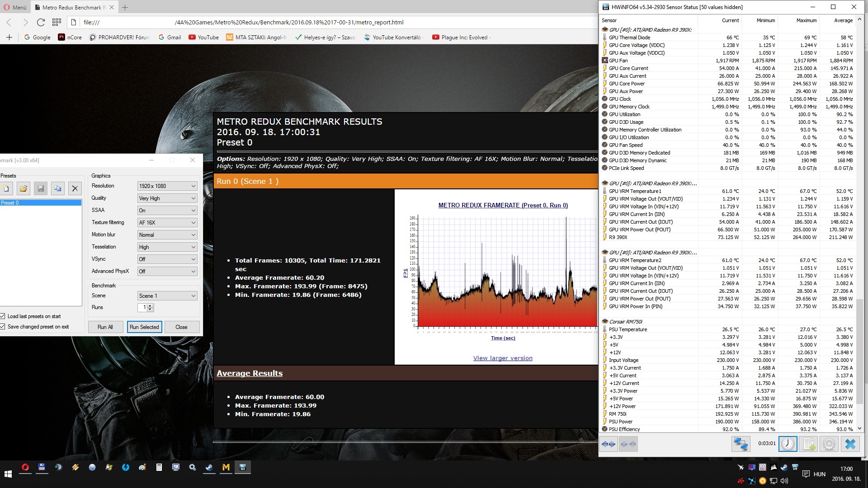This screenshot has width=868, height=488.
Task: Select Preset 0 in the presets list
Action: click(x=41, y=203)
